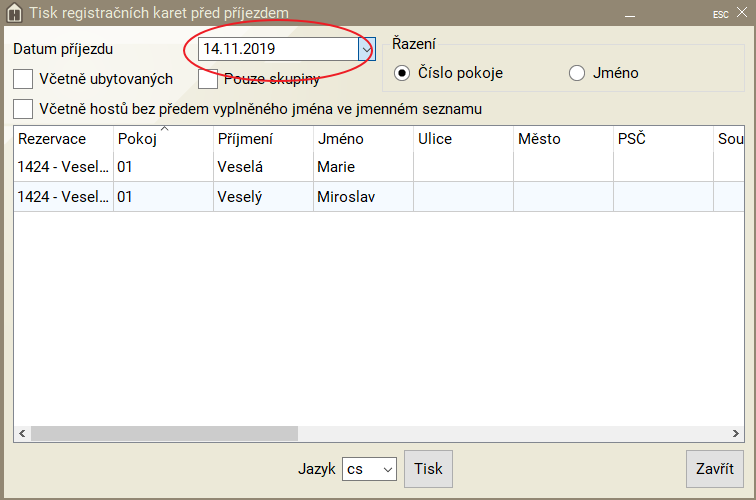This screenshot has width=756, height=500.
Task: Minimize the registration card print dialog
Action: (x=630, y=13)
